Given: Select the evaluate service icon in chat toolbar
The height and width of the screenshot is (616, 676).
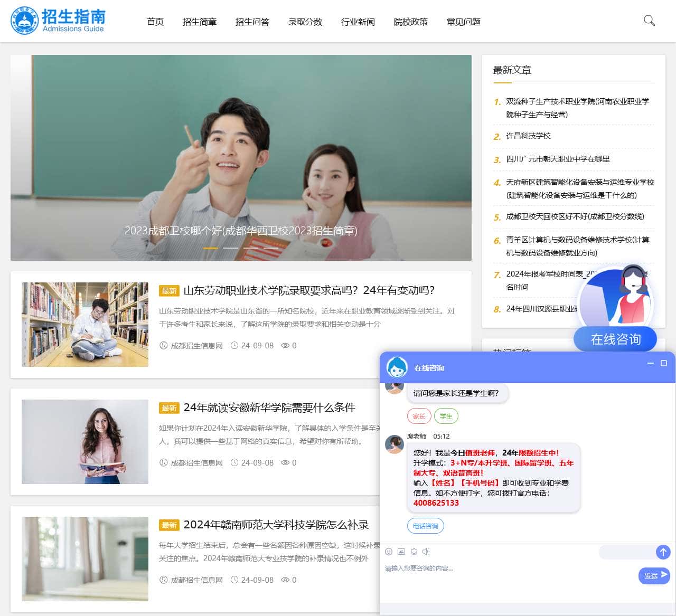Looking at the screenshot, I should pos(414,552).
